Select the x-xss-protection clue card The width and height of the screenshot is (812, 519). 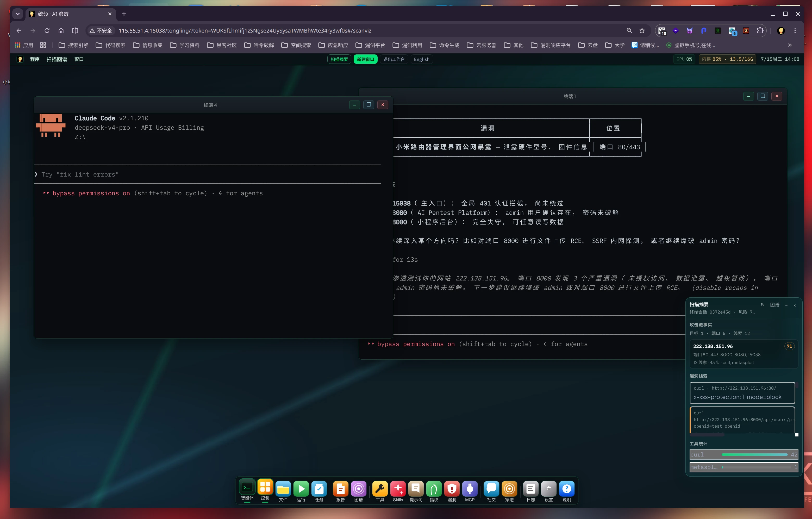[742, 392]
